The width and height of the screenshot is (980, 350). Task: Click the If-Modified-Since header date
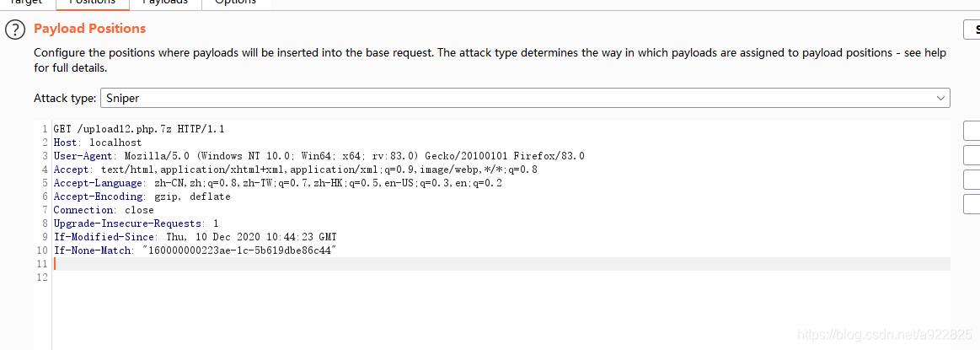(251, 237)
